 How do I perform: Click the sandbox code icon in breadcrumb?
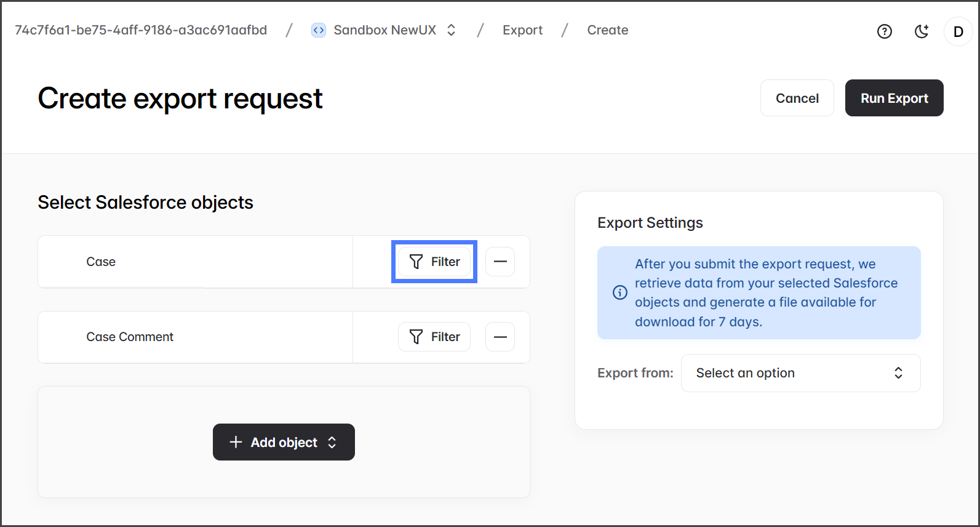point(319,30)
